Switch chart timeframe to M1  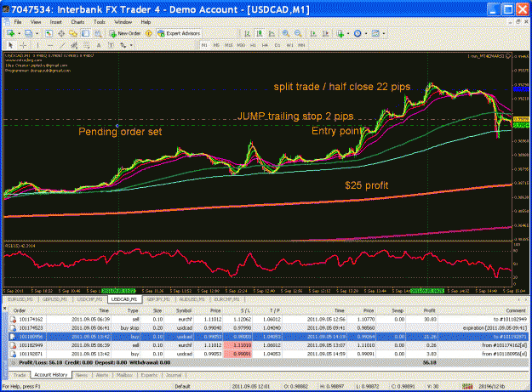click(x=204, y=45)
